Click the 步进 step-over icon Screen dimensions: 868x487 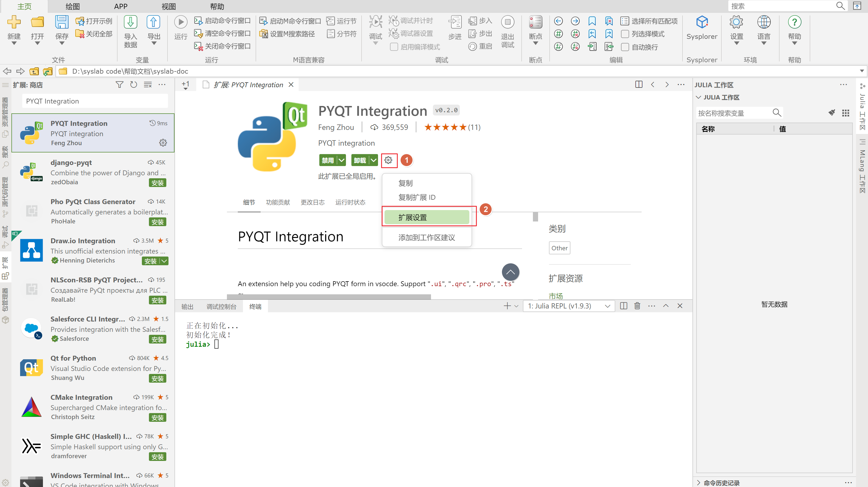[x=455, y=22]
